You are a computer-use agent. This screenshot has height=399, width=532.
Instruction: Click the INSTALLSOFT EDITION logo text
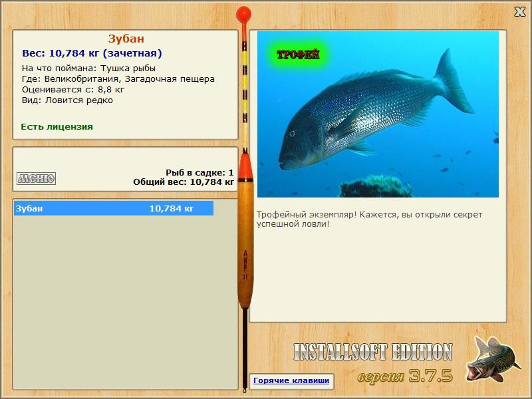[373, 352]
